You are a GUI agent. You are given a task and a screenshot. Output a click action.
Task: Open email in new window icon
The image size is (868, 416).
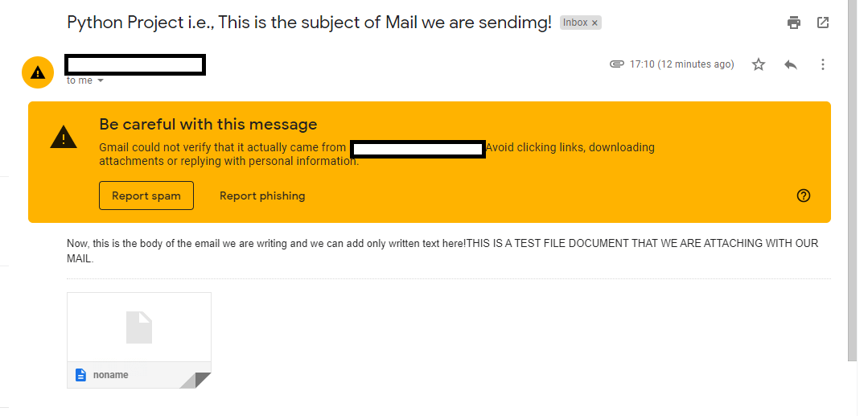point(823,23)
